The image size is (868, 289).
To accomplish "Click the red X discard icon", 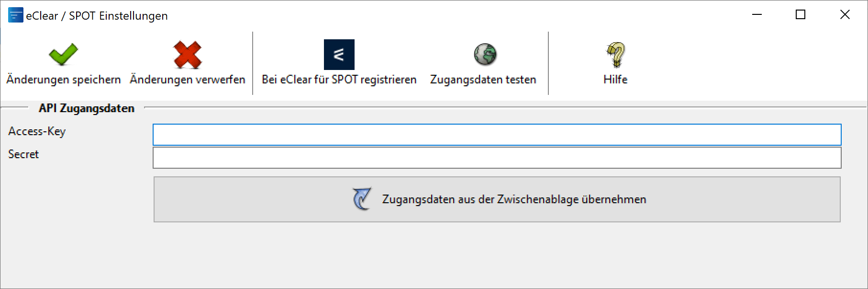I will (x=188, y=55).
